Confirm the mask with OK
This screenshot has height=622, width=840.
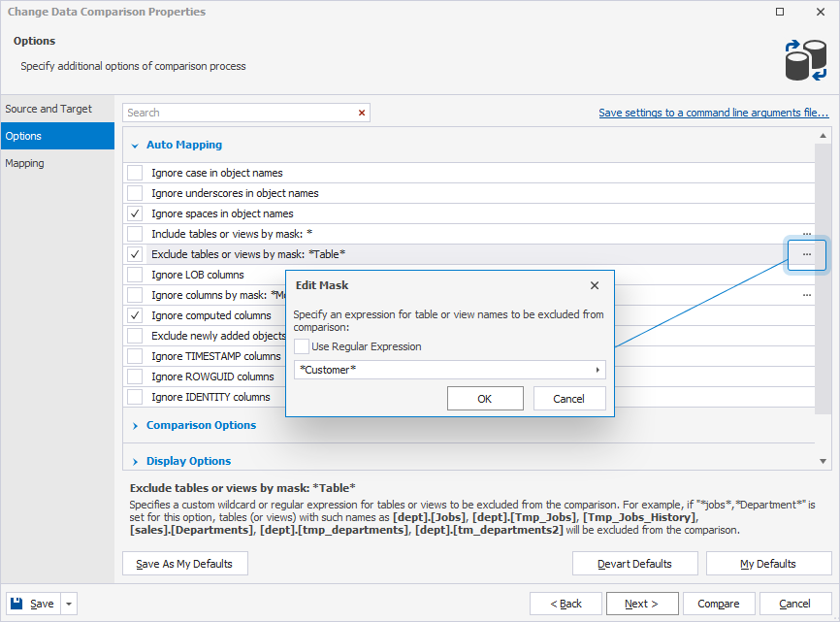(x=485, y=398)
